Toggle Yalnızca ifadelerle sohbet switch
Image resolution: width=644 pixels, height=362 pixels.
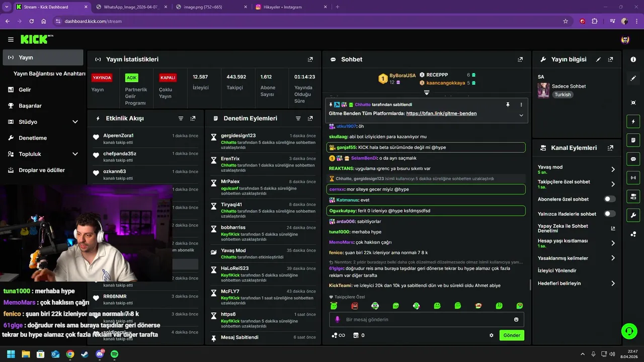(x=610, y=214)
